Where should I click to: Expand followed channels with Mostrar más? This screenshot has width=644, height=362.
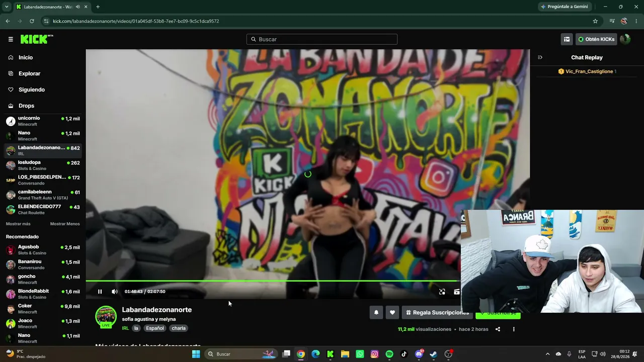coord(18,224)
